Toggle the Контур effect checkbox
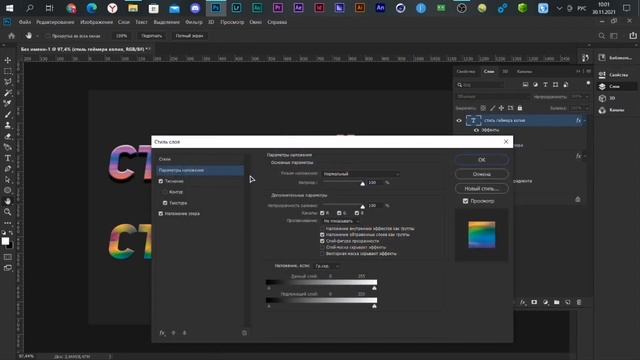 tap(165, 192)
